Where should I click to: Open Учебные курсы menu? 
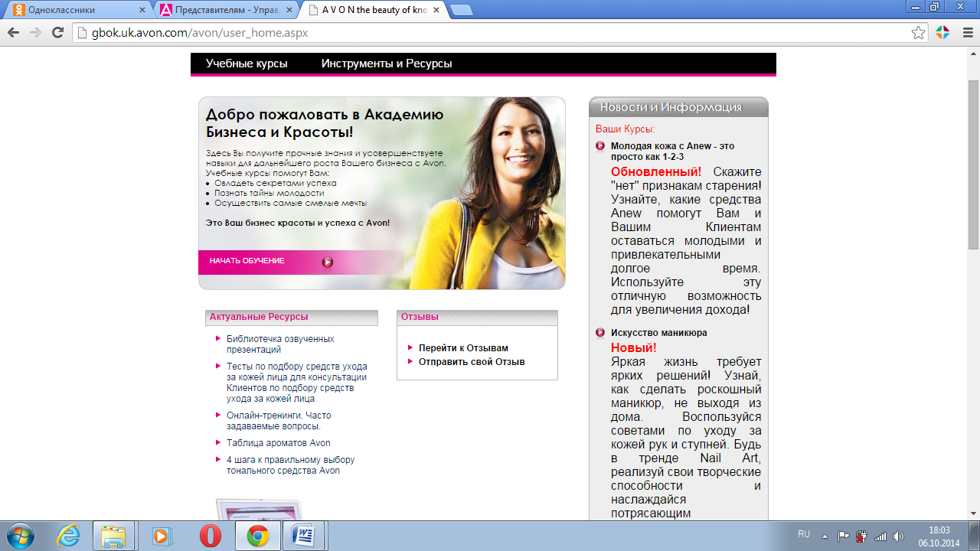click(247, 64)
